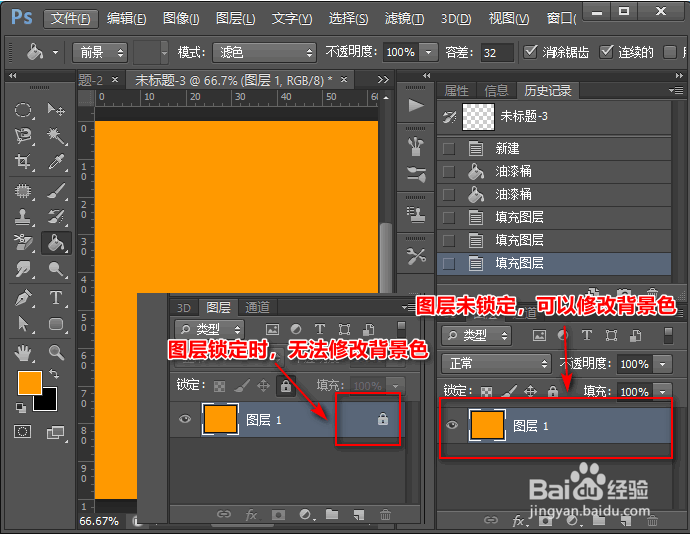Screen dimensions: 690x535
Task: Select the Eraser tool
Action: [23, 242]
